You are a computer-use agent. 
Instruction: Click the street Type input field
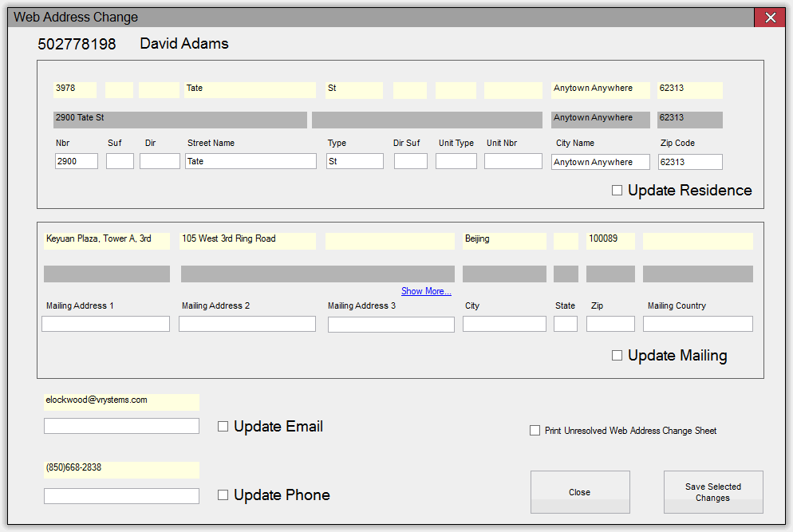(354, 161)
